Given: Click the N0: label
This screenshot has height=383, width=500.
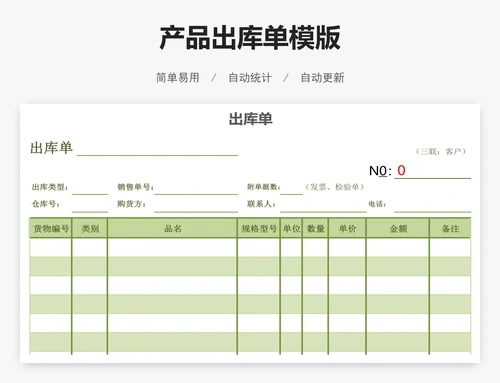Looking at the screenshot, I should pyautogui.click(x=380, y=171).
